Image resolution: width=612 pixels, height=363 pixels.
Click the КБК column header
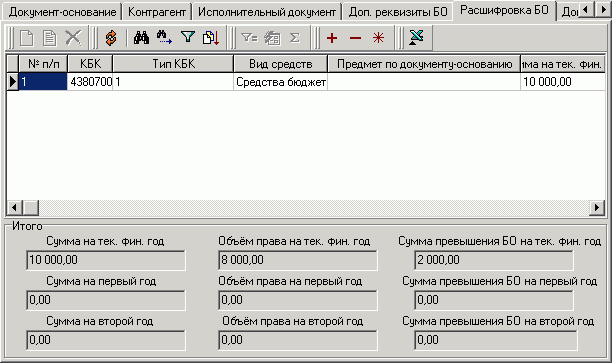(x=90, y=64)
